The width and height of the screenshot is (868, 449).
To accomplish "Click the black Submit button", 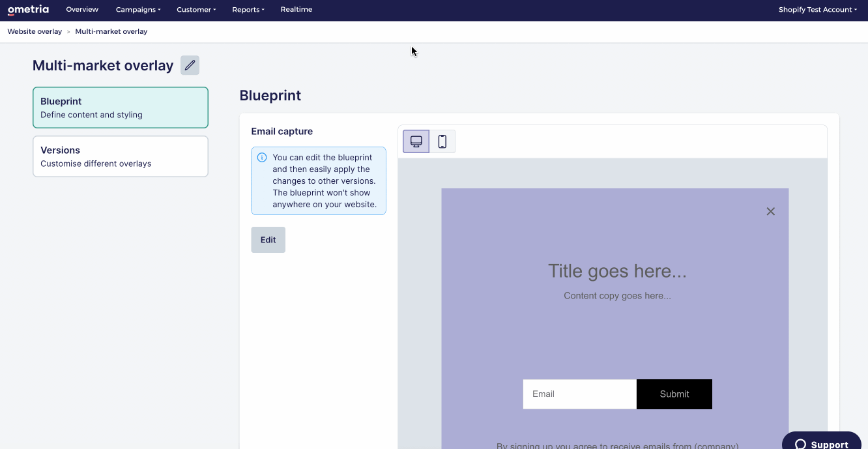I will click(x=674, y=394).
